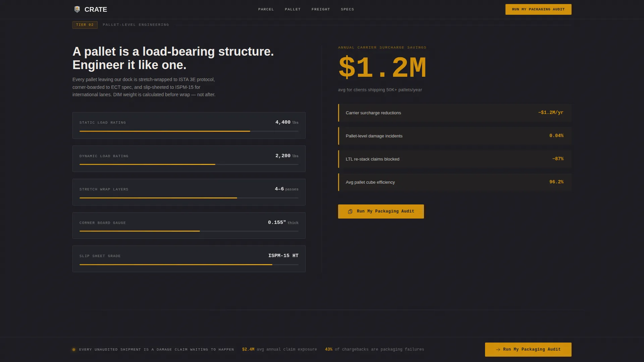Click the Dynamic Load Rating progress bar
This screenshot has height=362, width=644.
tap(189, 164)
